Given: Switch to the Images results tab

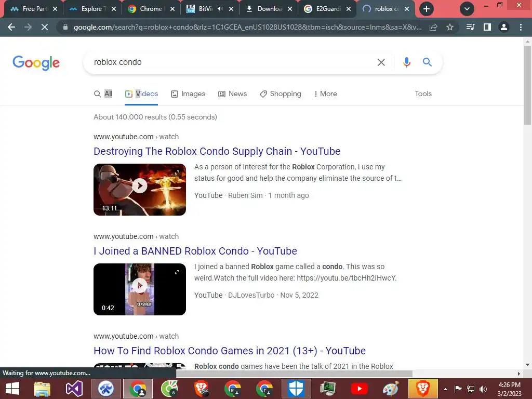Looking at the screenshot, I should coord(188,94).
